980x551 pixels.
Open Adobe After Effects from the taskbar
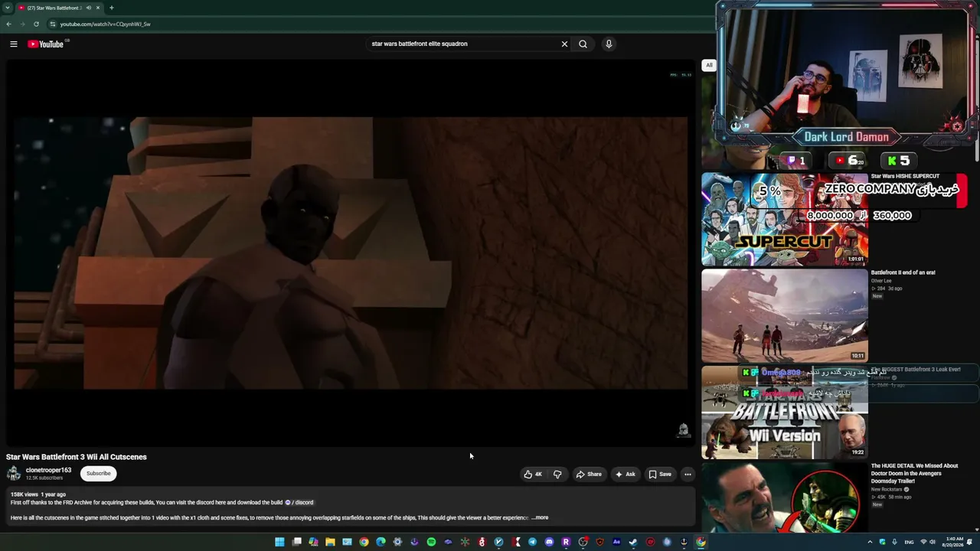pyautogui.click(x=616, y=542)
